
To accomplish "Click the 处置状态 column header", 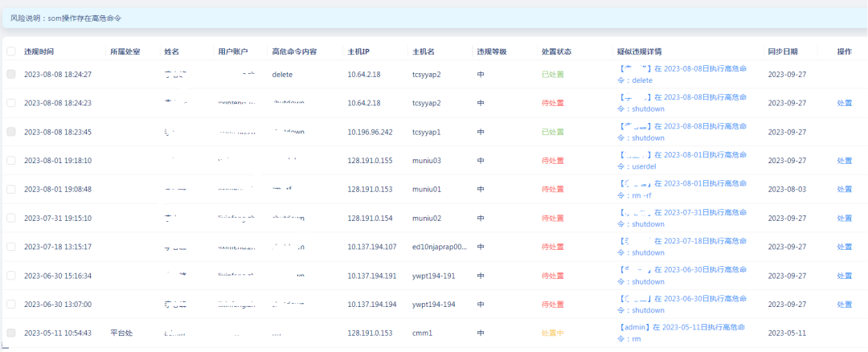I will tap(557, 51).
